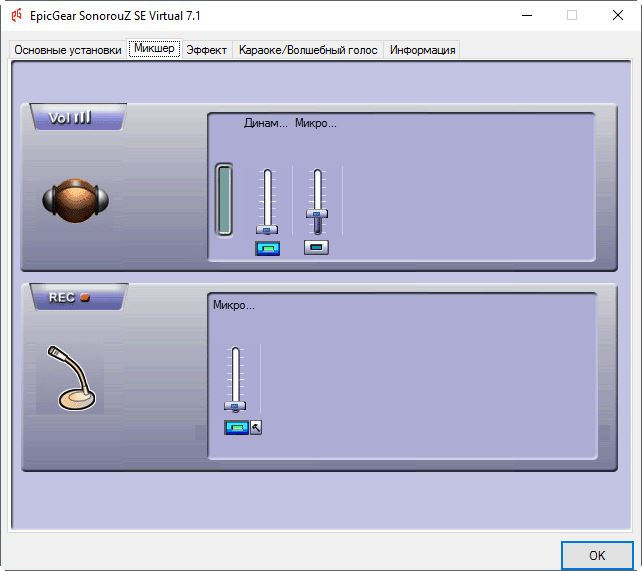Click the headphones head playback icon
The height and width of the screenshot is (571, 642).
pos(76,200)
